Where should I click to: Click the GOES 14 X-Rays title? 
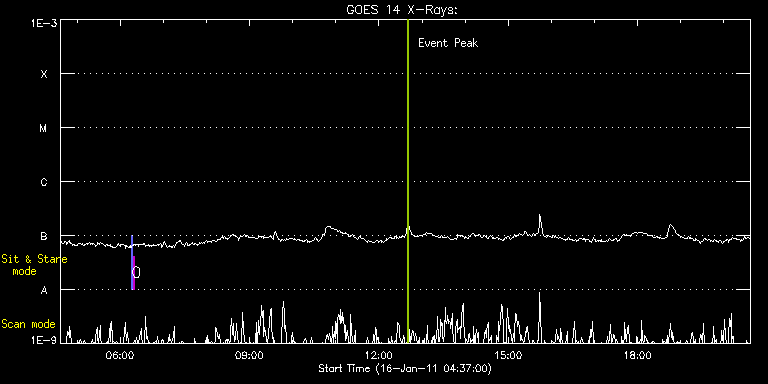pyautogui.click(x=402, y=11)
